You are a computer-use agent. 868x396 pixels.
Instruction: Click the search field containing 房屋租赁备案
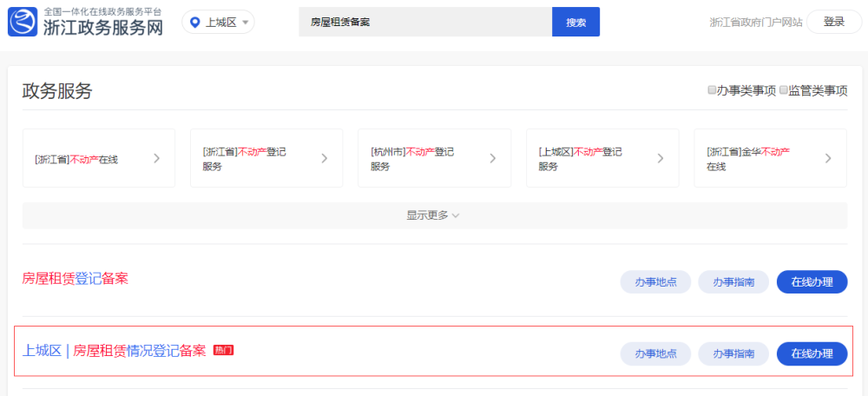425,23
